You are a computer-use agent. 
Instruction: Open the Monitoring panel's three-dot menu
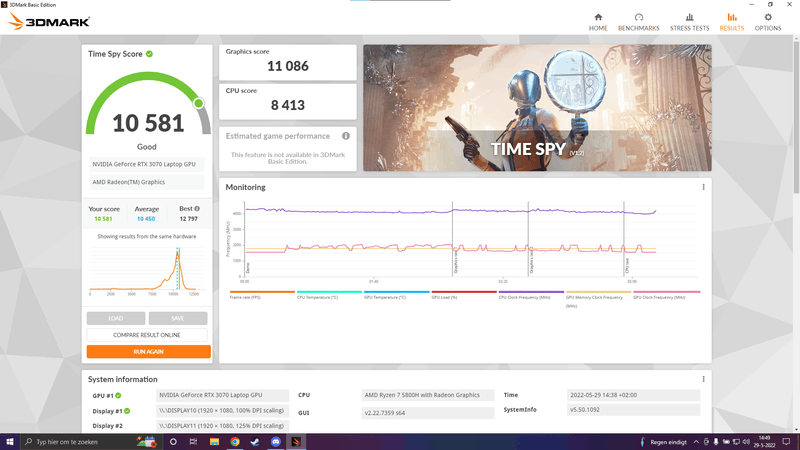[x=703, y=187]
